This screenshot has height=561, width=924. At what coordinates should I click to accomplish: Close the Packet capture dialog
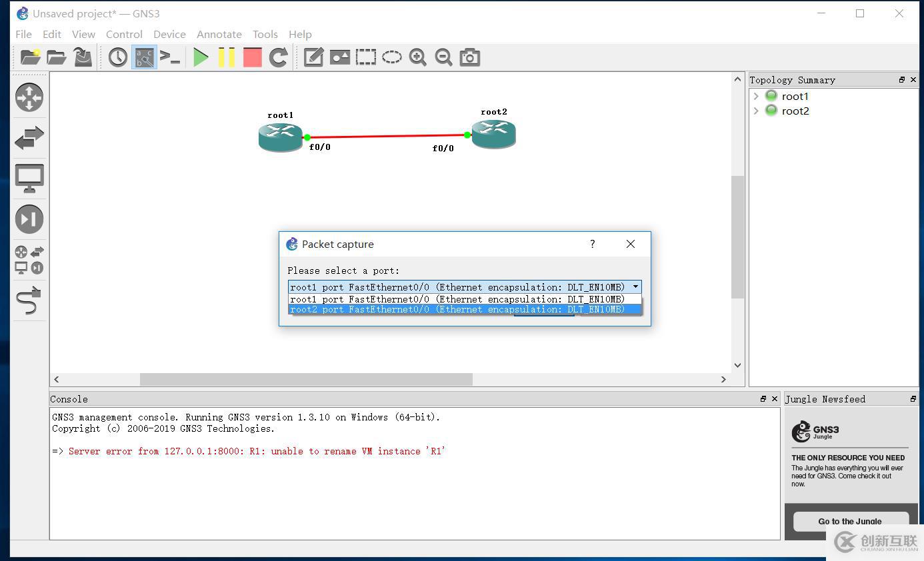click(x=630, y=244)
